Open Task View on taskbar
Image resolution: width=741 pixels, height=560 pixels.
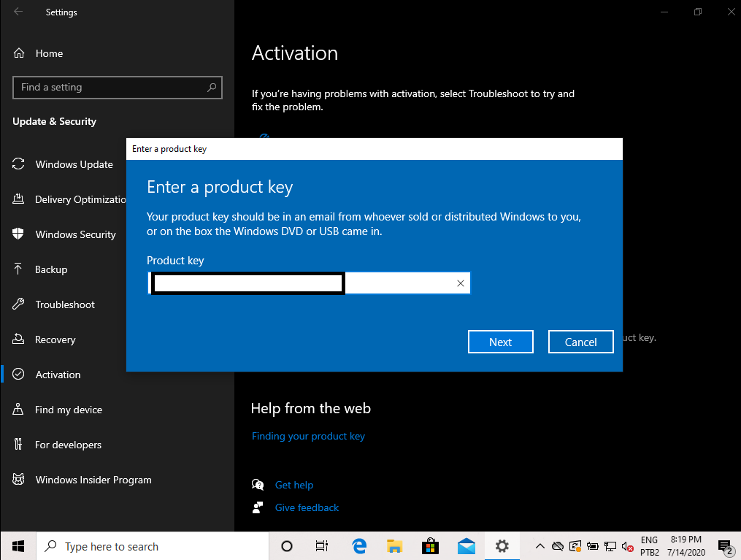pyautogui.click(x=322, y=546)
